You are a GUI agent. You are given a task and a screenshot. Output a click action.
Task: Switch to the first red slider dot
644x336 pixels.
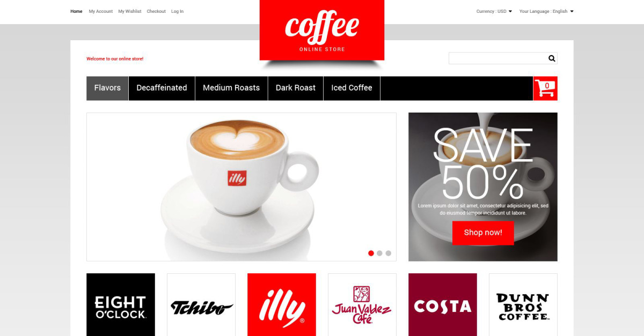point(371,253)
